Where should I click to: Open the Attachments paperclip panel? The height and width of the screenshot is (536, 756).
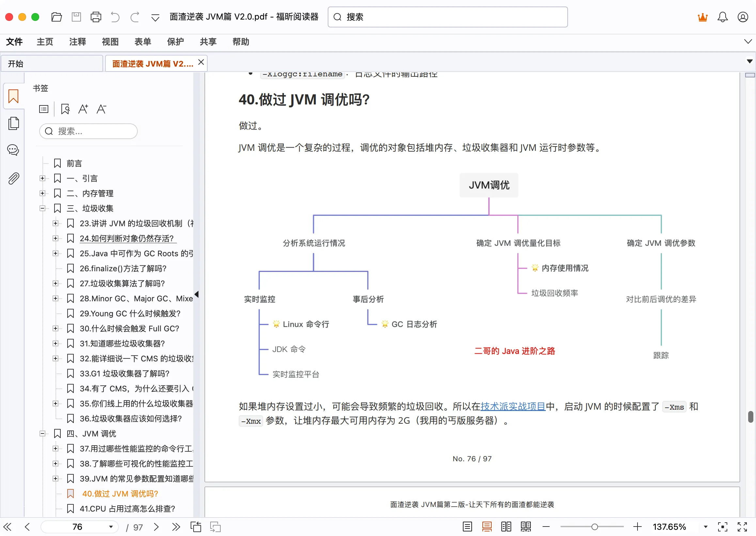coord(13,179)
